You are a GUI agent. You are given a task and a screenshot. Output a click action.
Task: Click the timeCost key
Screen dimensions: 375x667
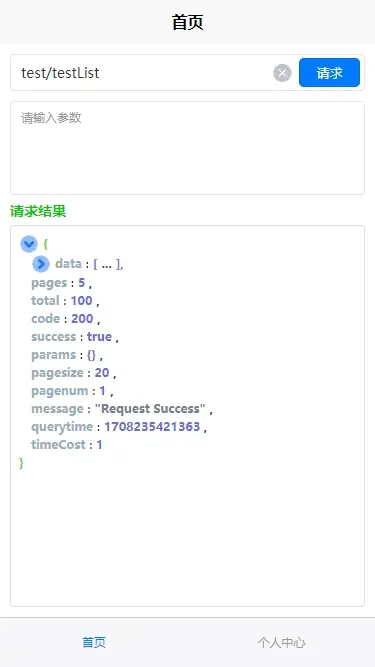pyautogui.click(x=58, y=445)
